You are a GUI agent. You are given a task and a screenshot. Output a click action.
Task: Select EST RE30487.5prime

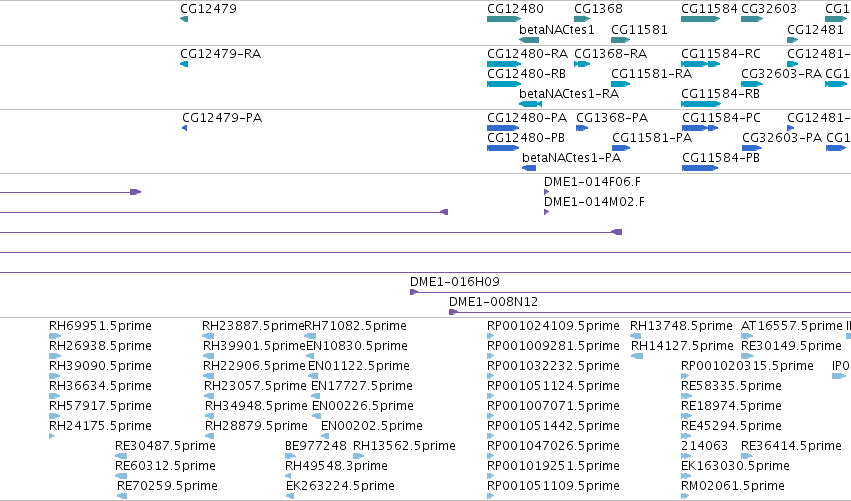pos(121,456)
